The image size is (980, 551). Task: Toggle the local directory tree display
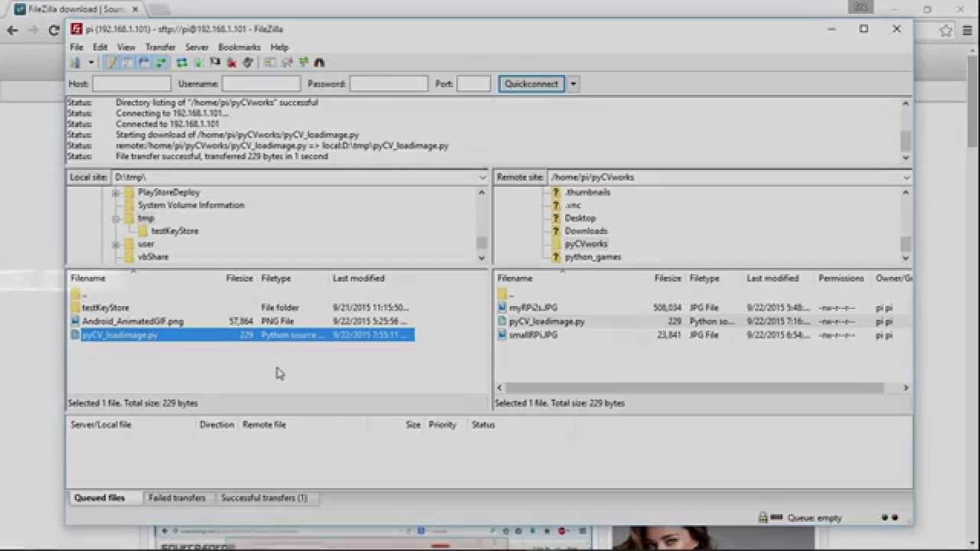pos(127,63)
